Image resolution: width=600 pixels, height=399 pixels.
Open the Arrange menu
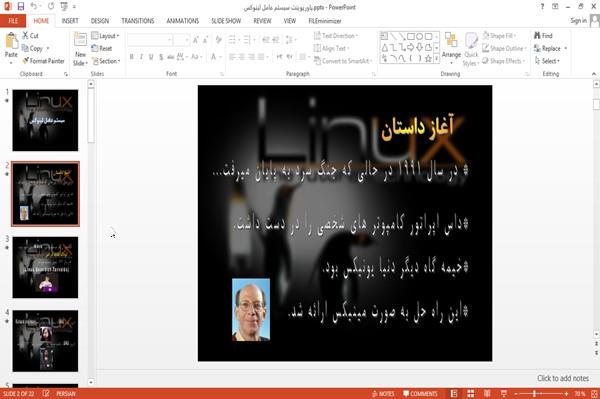pyautogui.click(x=451, y=49)
